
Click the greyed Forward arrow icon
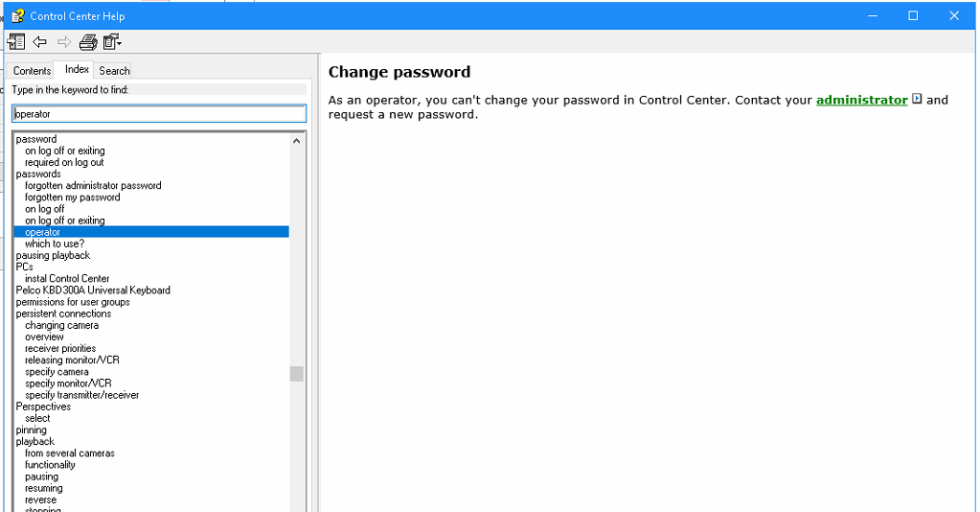point(64,42)
